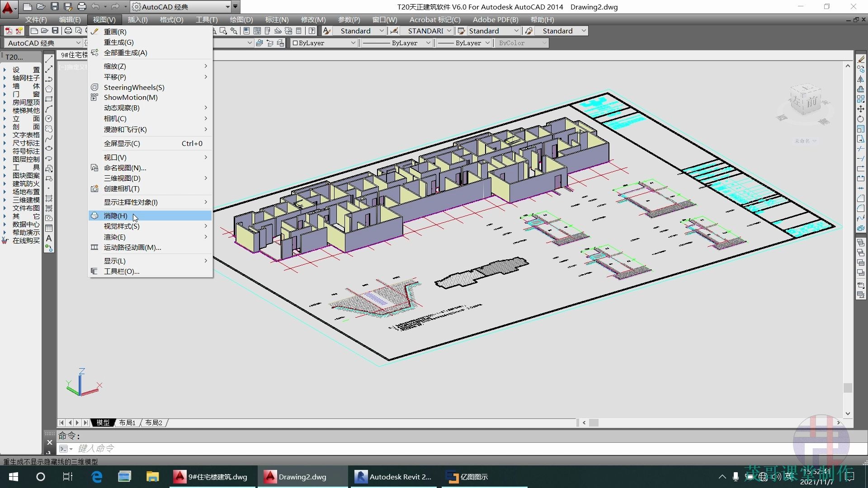Open the AutoCAD 经典 workspace dropdown in title bar

228,7
